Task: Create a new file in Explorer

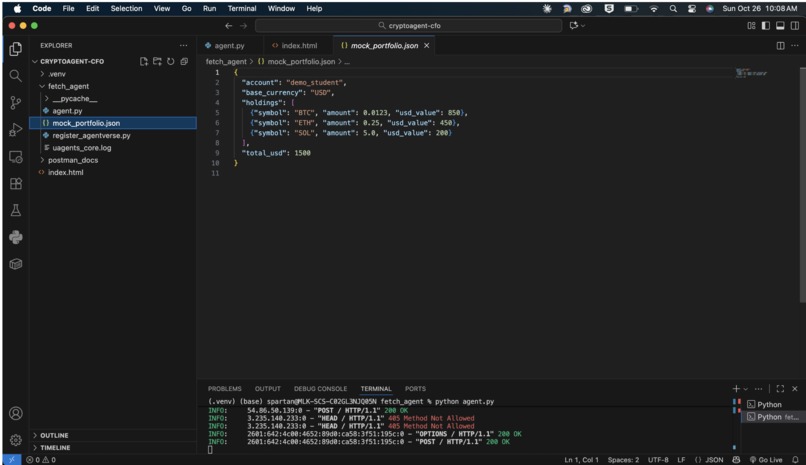Action: pos(144,61)
